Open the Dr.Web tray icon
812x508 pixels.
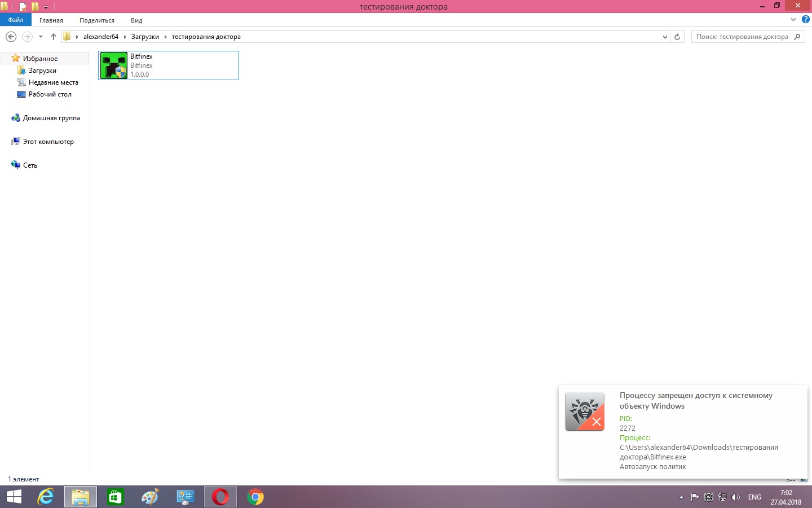pos(709,497)
